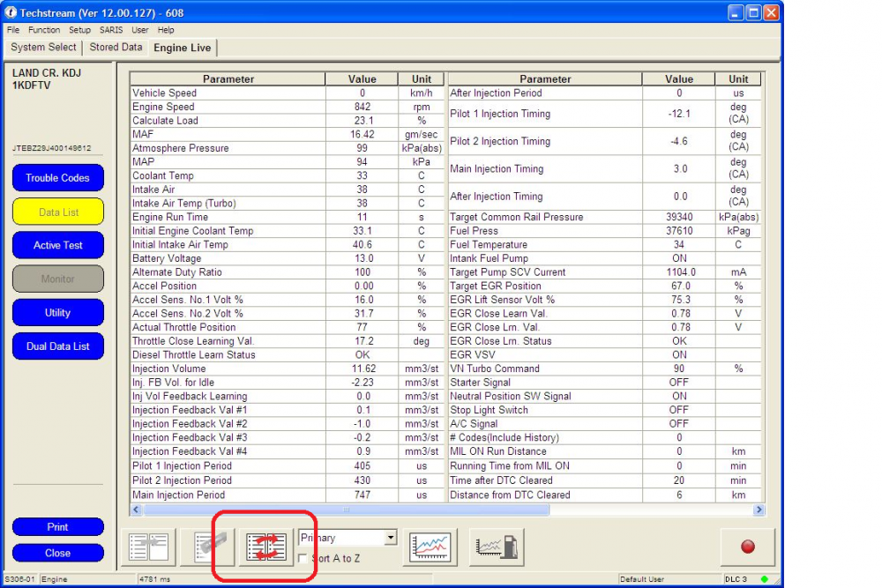This screenshot has height=588, width=882.
Task: Switch to the Stored Data tab
Action: click(116, 48)
